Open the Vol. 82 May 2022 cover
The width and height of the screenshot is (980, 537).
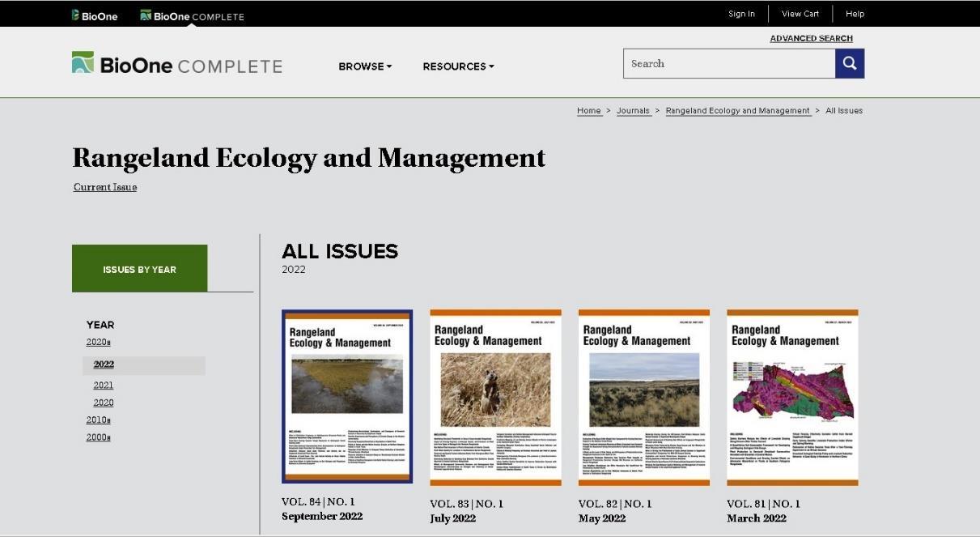click(644, 398)
